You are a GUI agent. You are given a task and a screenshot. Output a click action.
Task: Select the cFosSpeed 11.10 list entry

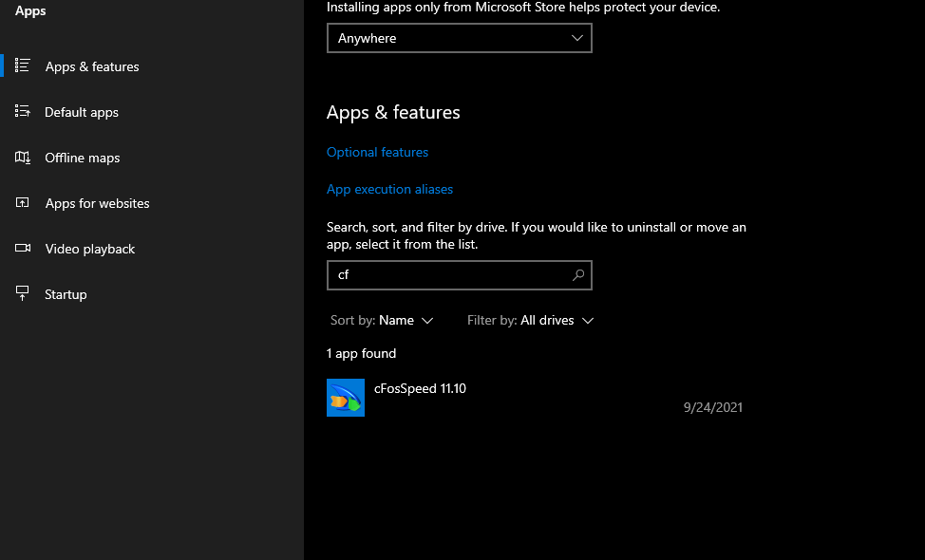click(x=421, y=388)
